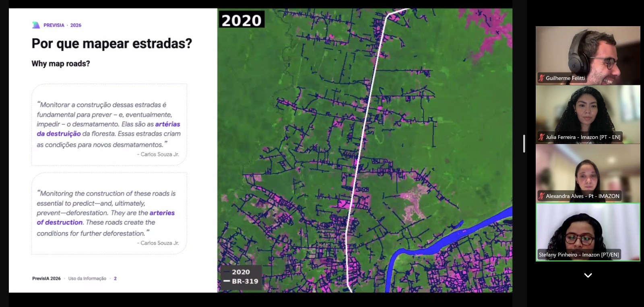Click the divider handle beside the participant strip

pos(524,144)
